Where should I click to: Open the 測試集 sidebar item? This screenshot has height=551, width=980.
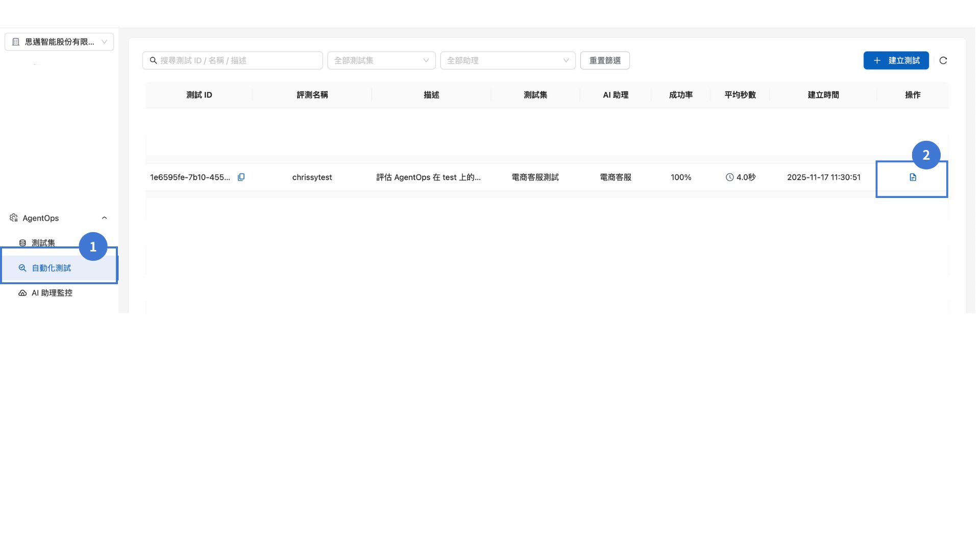point(43,243)
